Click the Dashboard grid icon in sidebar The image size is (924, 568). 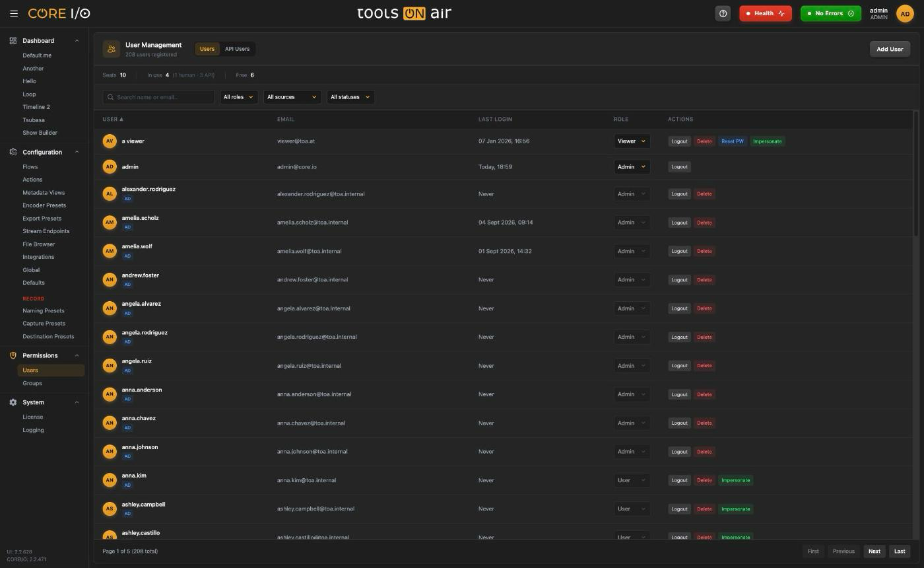click(13, 41)
